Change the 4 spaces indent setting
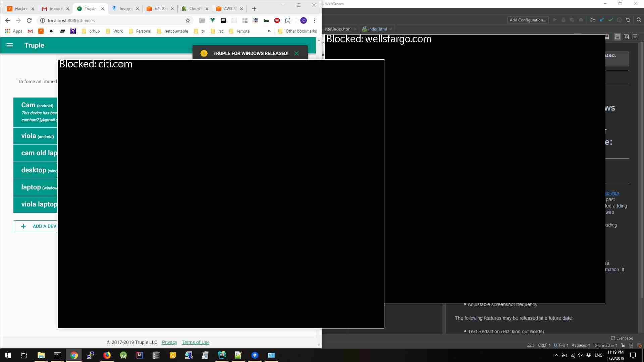Image resolution: width=644 pixels, height=362 pixels. [x=581, y=345]
